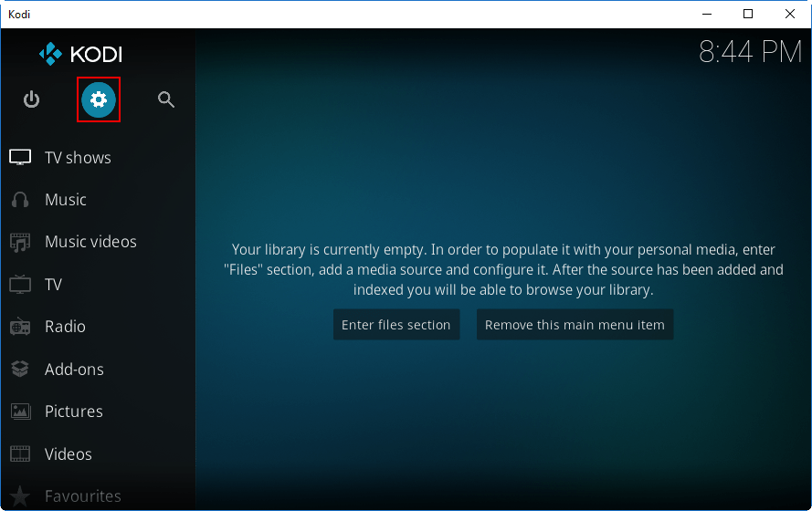Close the Kodi window

(x=790, y=14)
